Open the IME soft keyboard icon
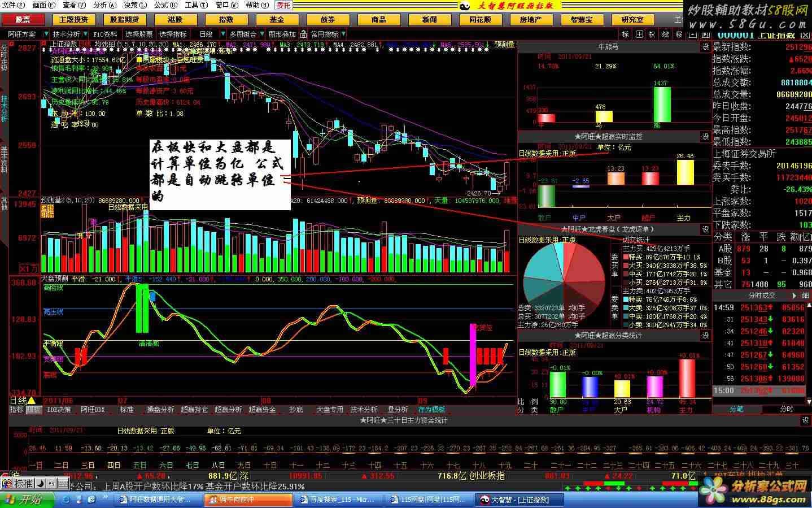This screenshot has width=812, height=508. (x=62, y=484)
